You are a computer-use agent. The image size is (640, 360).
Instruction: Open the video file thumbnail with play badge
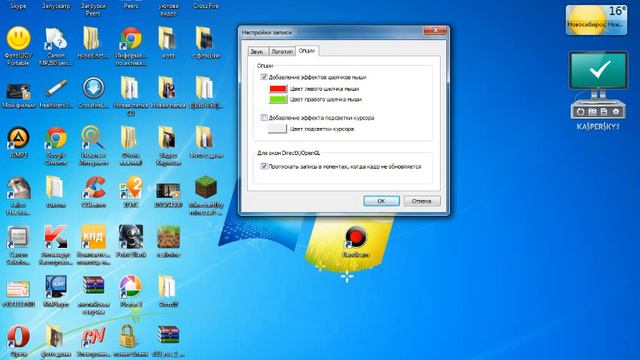tap(168, 190)
